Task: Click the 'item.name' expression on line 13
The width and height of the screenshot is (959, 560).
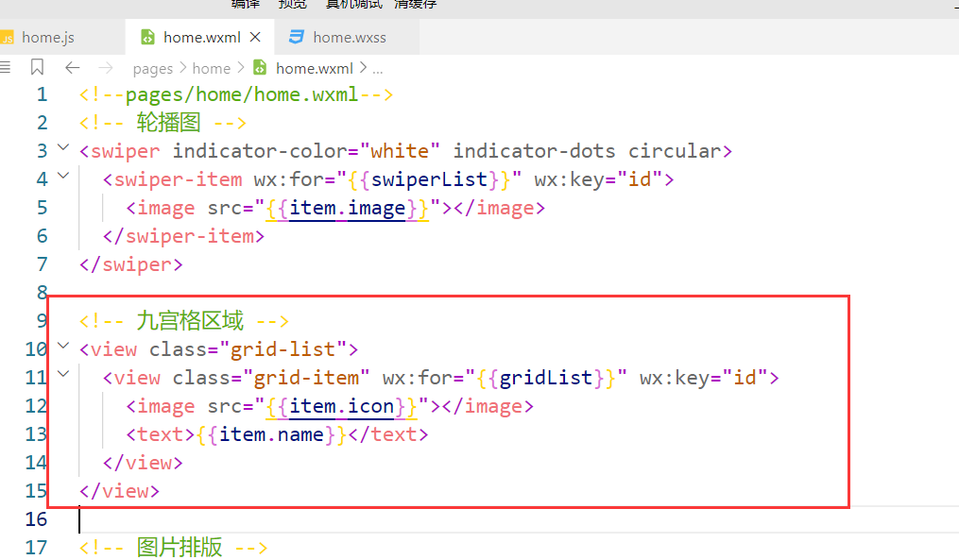Action: (x=271, y=434)
